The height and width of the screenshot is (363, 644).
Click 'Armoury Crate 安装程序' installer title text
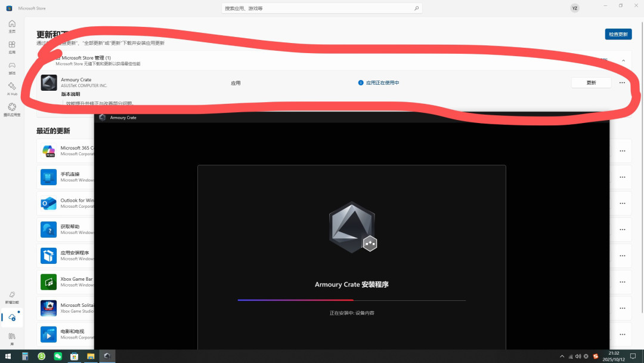click(352, 284)
